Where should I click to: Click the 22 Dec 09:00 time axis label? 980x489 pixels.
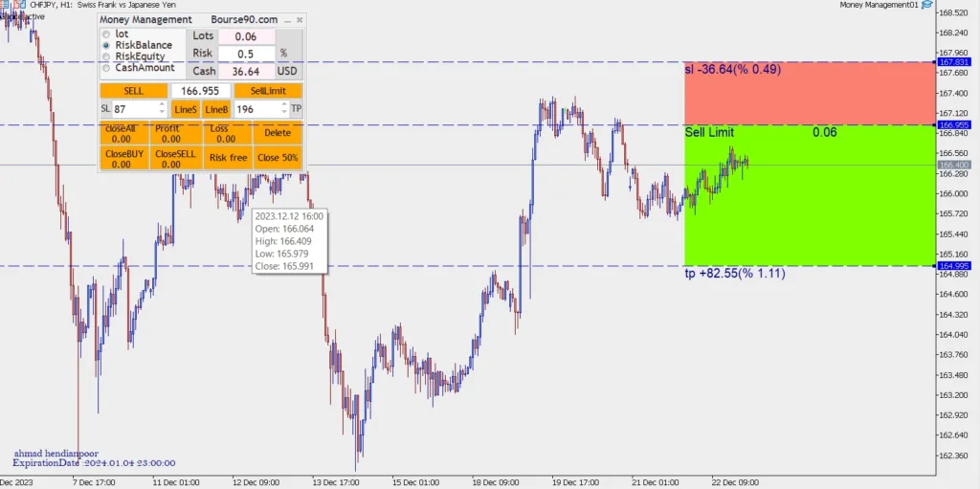(x=735, y=482)
